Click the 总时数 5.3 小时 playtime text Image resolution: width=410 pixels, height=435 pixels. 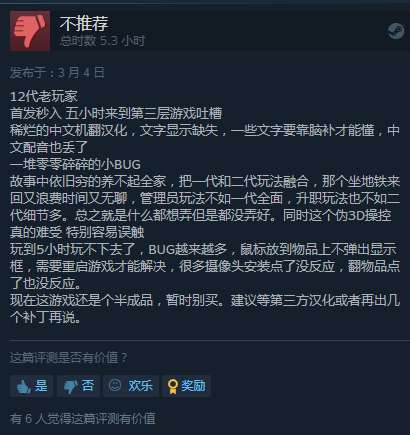click(103, 41)
